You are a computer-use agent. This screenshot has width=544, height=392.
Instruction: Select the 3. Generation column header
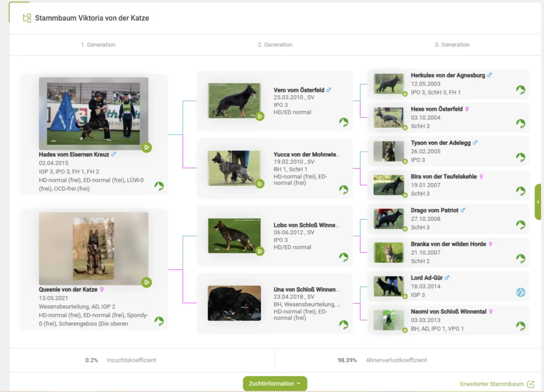(452, 45)
